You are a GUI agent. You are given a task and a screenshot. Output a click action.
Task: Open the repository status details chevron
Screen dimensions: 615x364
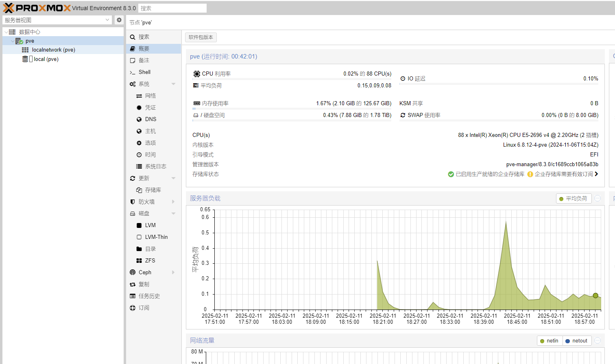(x=596, y=174)
